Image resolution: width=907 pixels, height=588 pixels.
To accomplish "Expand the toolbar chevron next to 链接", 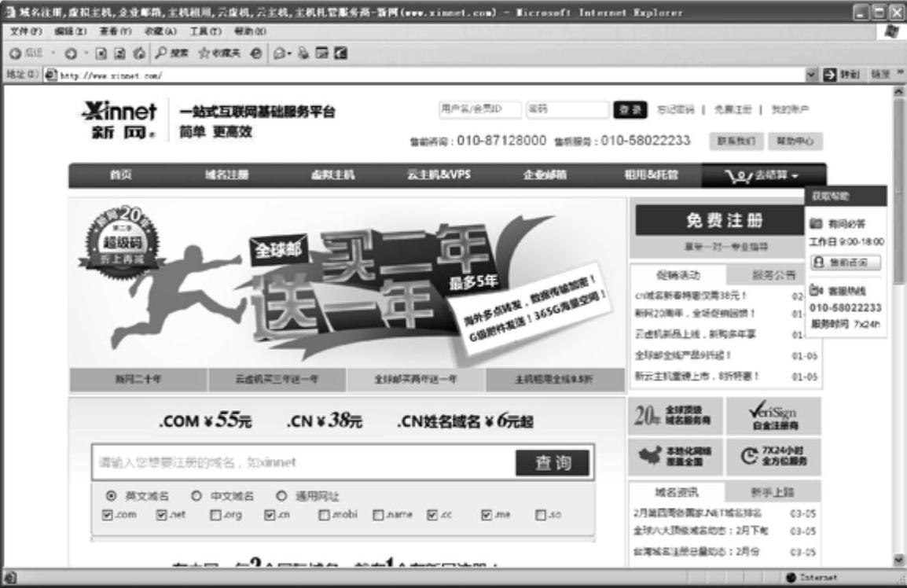I will tap(900, 73).
